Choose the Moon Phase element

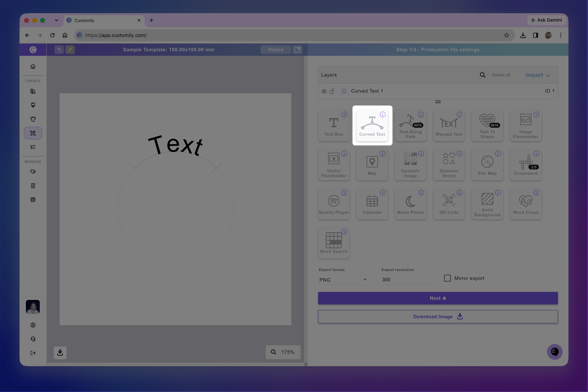pyautogui.click(x=410, y=204)
